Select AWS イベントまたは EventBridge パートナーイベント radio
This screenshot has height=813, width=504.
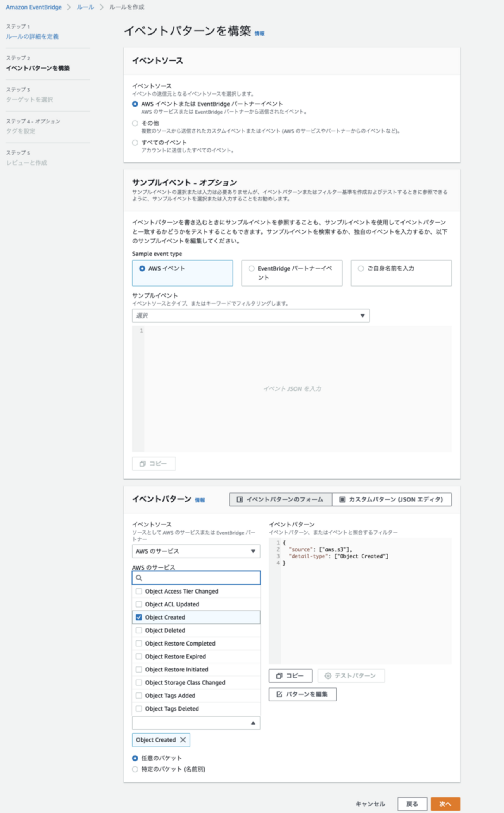click(135, 104)
